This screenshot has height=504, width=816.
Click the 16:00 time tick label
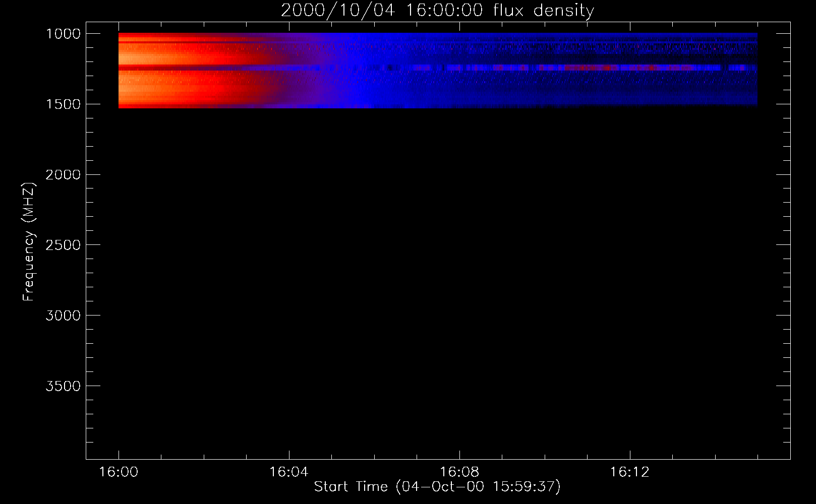(x=119, y=472)
